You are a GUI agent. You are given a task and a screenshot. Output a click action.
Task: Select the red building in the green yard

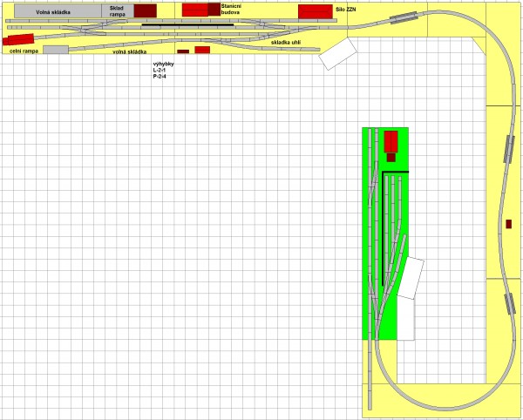point(391,141)
